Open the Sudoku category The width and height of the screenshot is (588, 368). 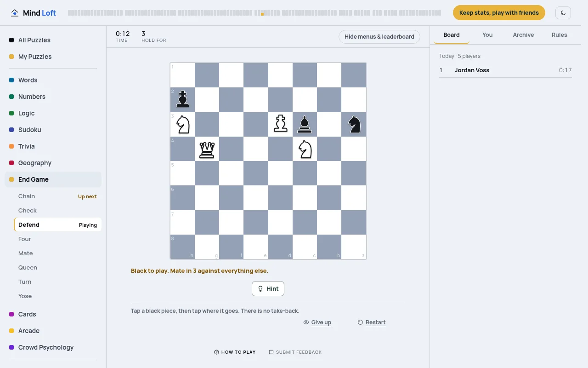(x=53, y=130)
